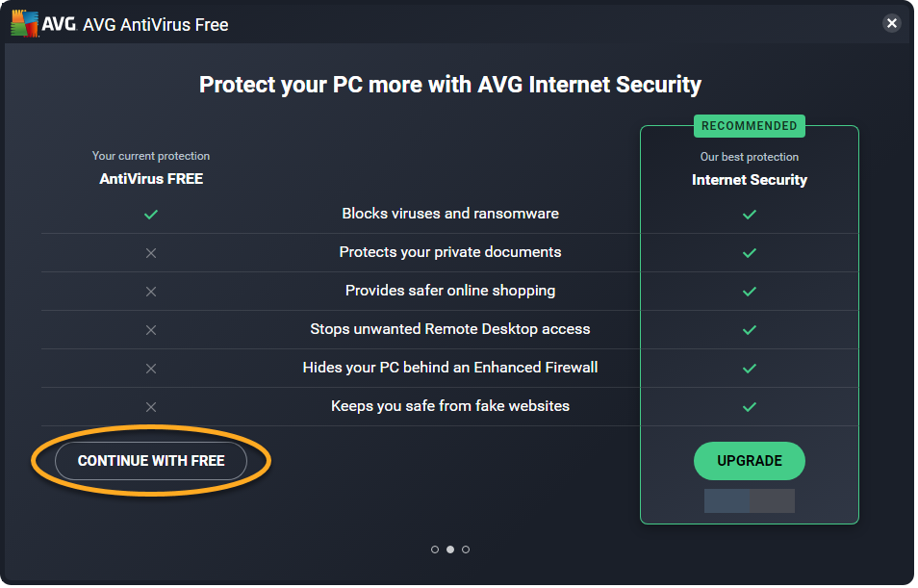Screen dimensions: 918x588
Task: Click the X mark for Provides safer online shopping
Action: coord(151,292)
